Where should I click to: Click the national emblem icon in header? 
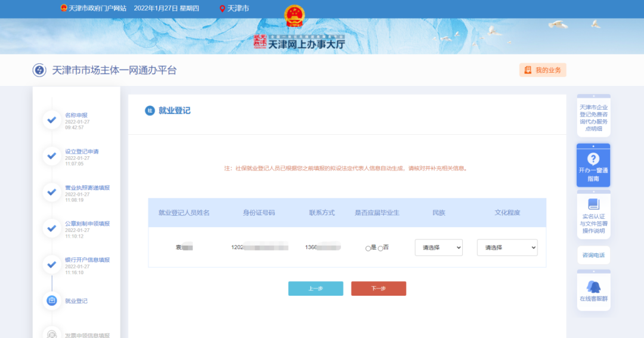coord(295,17)
